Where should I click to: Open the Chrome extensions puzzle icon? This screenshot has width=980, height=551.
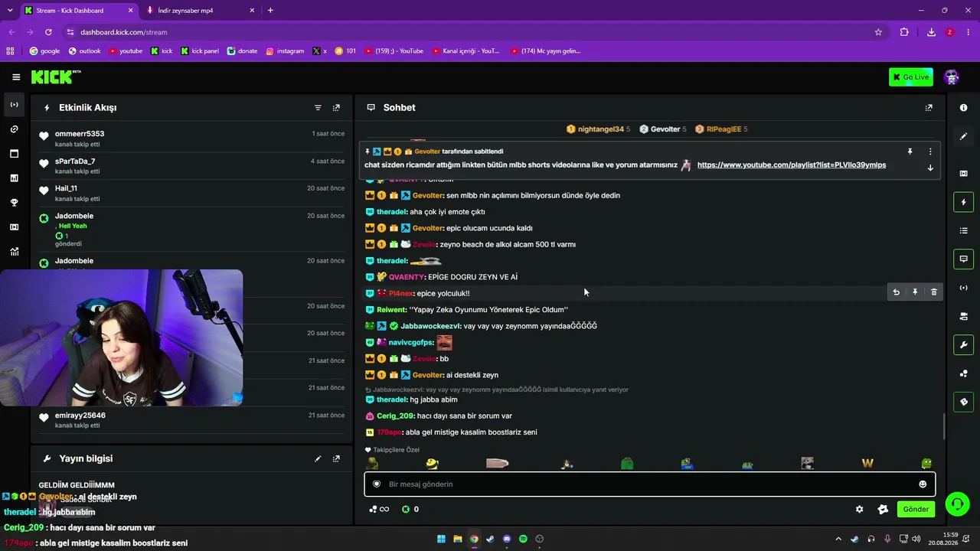(x=904, y=32)
